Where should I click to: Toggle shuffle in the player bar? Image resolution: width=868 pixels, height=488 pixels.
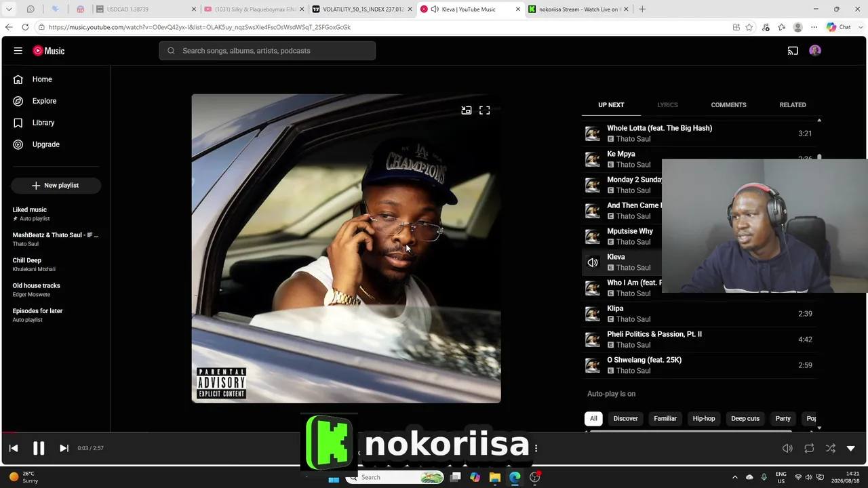click(x=831, y=448)
